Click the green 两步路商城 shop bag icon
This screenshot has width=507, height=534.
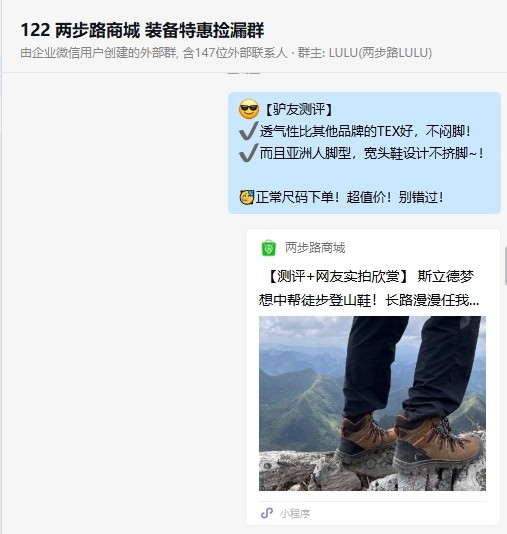pos(268,248)
